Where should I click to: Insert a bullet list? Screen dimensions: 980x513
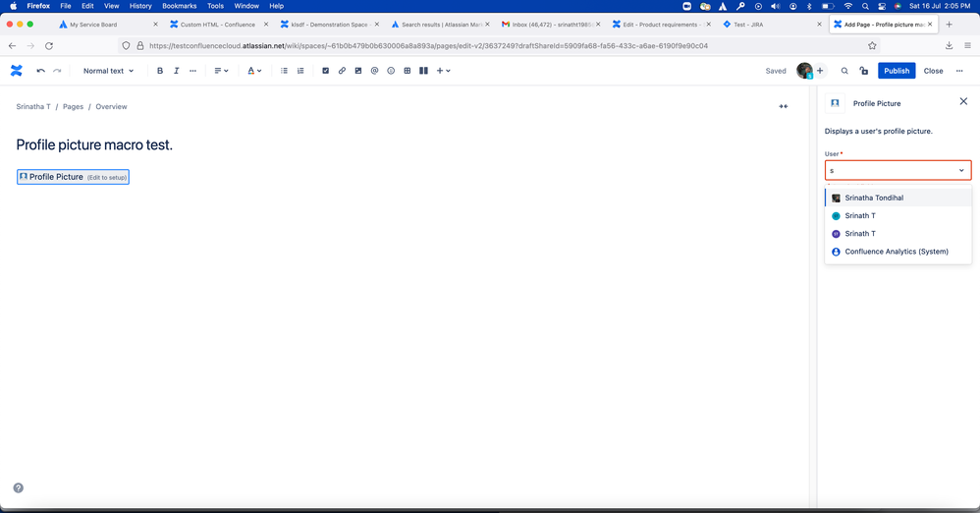[284, 71]
